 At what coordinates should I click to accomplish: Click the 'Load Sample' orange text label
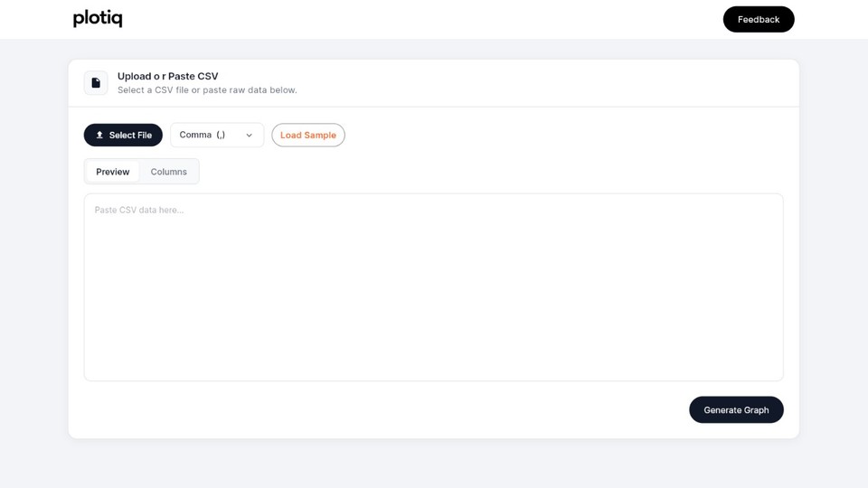tap(308, 136)
